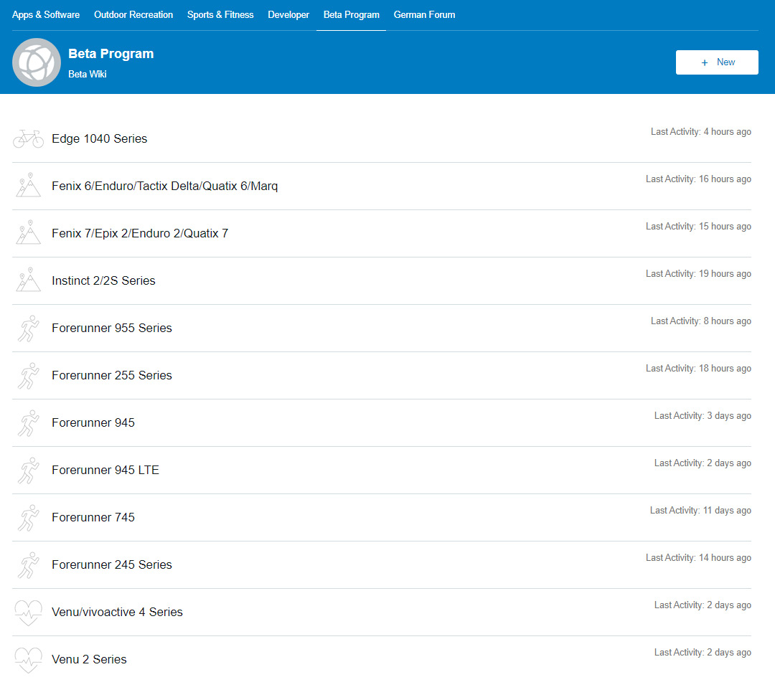Click the runner icon beside Forerunner 955 Series
The width and height of the screenshot is (775, 700).
click(28, 328)
